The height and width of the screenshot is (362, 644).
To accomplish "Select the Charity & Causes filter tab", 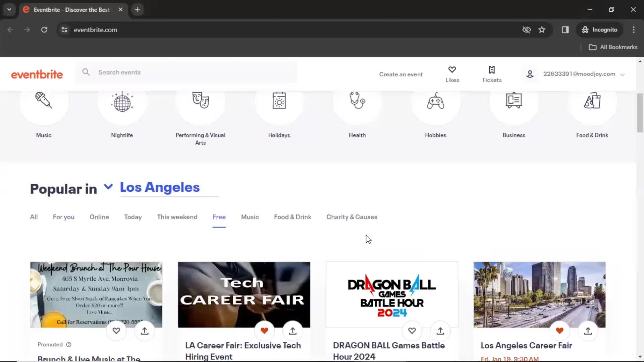I will pos(352,217).
